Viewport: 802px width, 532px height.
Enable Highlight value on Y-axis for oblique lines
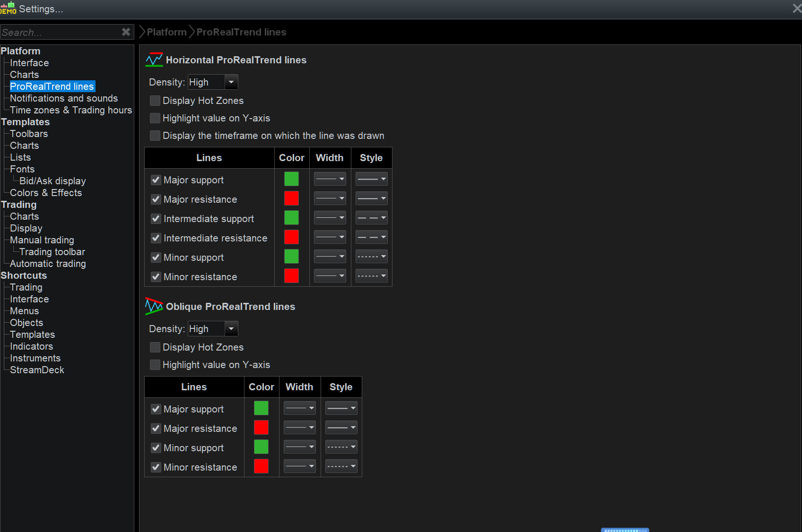[x=155, y=365]
